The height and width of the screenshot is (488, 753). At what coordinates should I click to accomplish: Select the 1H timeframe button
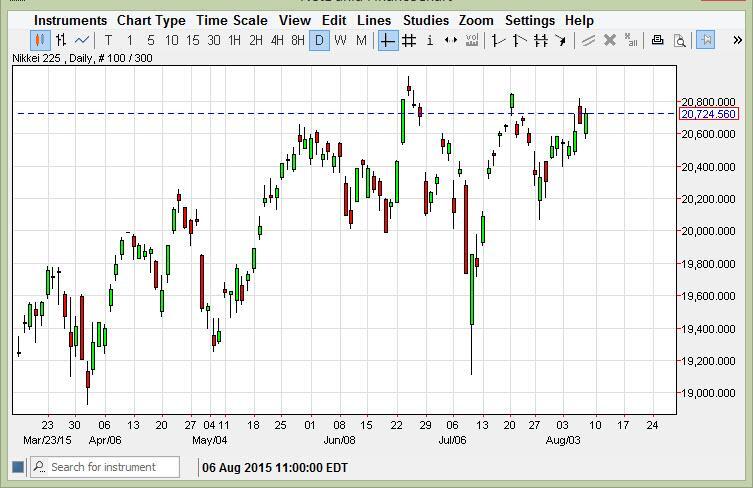click(x=234, y=40)
